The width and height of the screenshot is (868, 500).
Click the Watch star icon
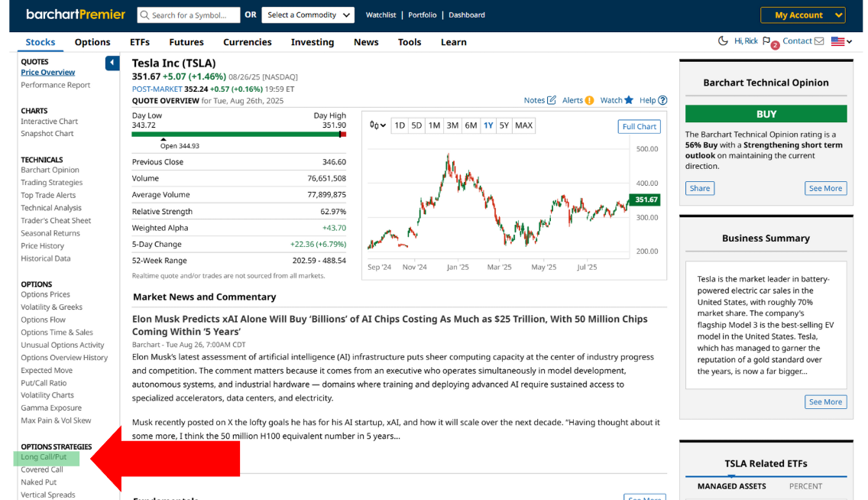pos(628,100)
